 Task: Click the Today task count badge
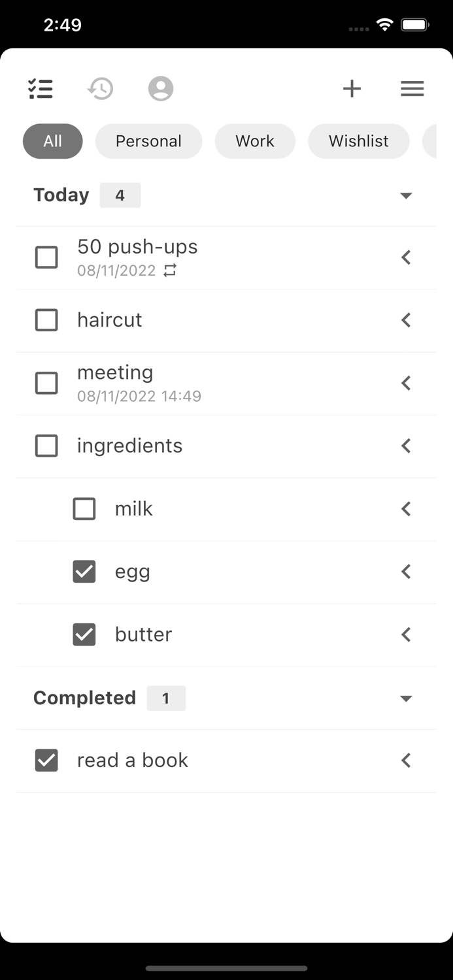(120, 195)
